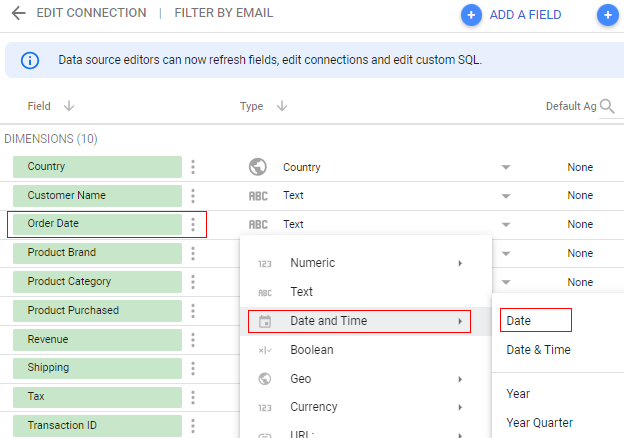Click None aggregation in Country row
This screenshot has height=438, width=624.
(580, 167)
